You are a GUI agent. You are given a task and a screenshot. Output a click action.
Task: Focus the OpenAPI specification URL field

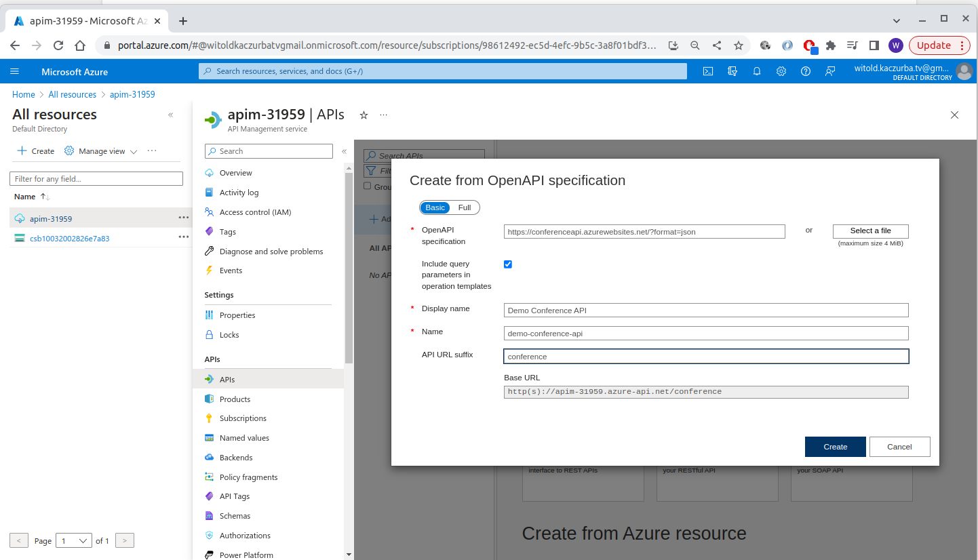644,232
